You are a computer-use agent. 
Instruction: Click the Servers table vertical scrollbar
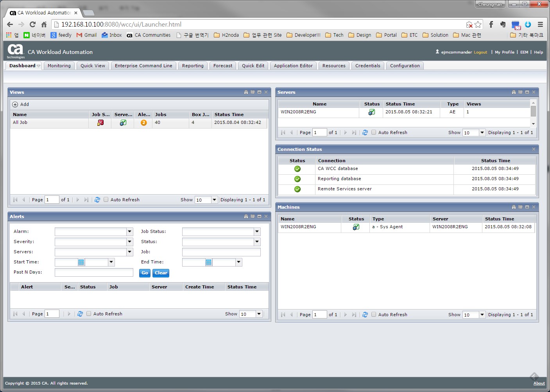click(533, 113)
